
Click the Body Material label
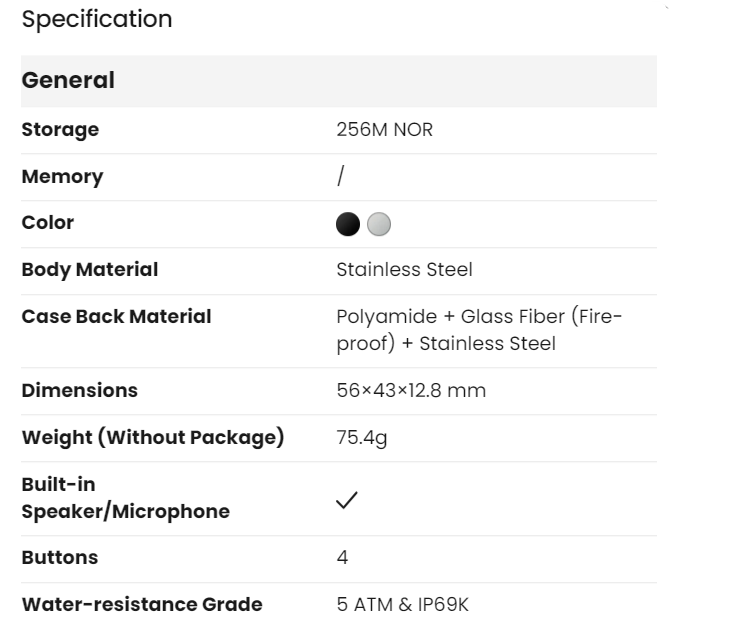90,269
